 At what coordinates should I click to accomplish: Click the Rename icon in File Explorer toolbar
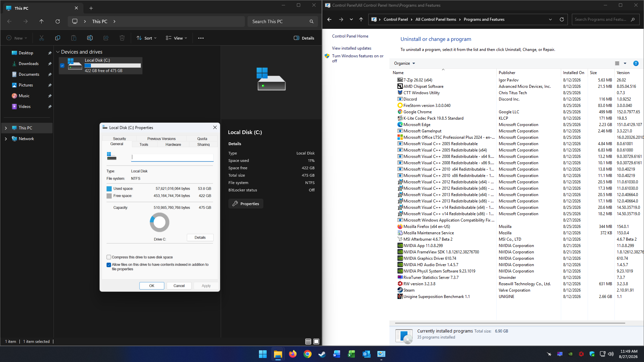tap(90, 38)
